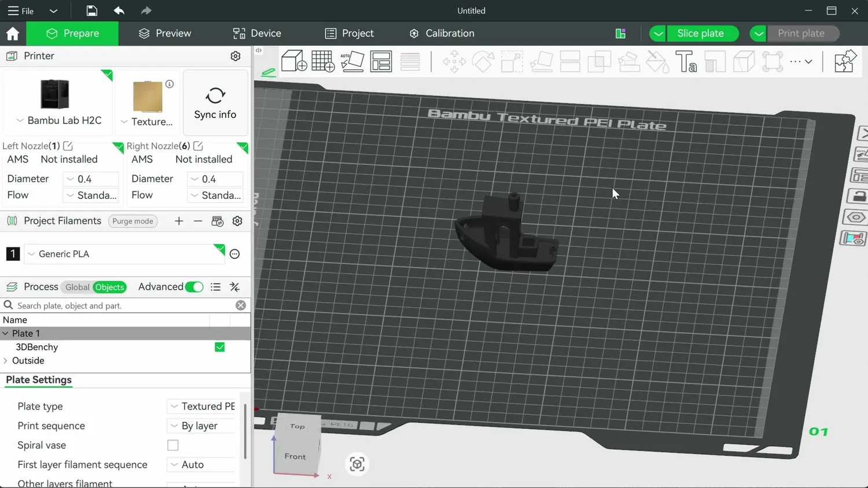The image size is (868, 488).
Task: Toggle the 3DBenchy printable checkbox
Action: point(220,347)
